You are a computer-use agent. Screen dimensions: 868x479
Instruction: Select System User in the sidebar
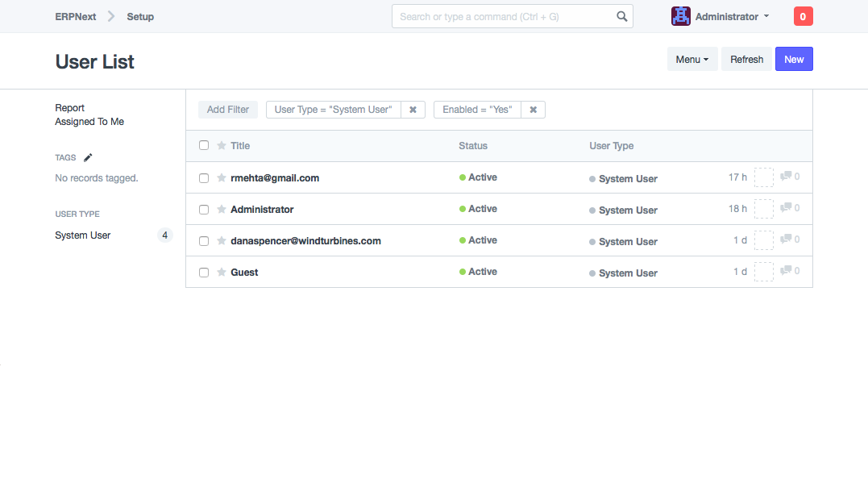click(82, 235)
